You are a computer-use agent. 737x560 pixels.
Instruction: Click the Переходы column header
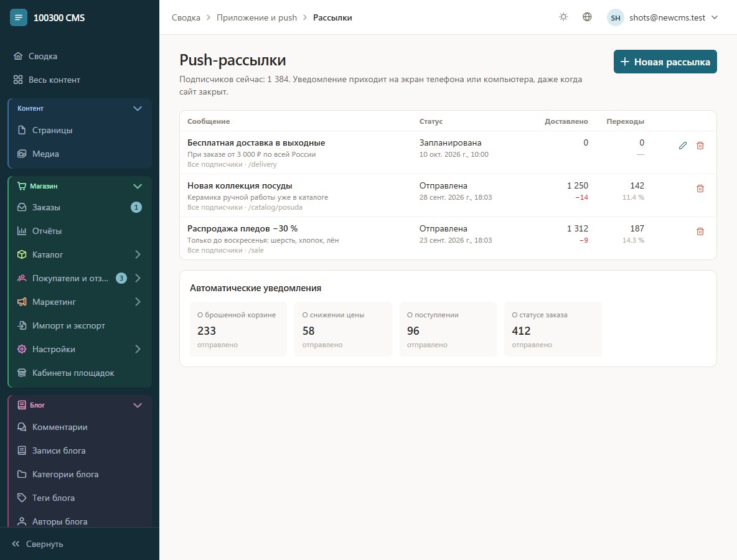point(625,121)
